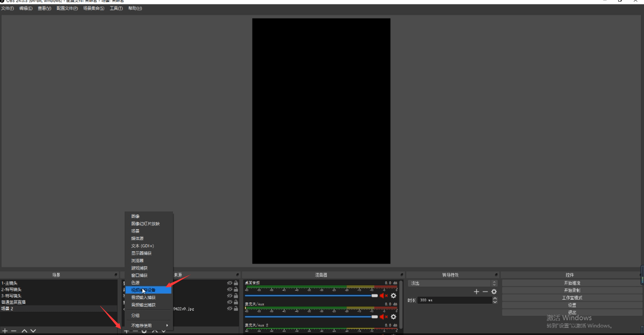The width and height of the screenshot is (644, 335).
Task: Remove transition with minus icon
Action: coord(485,292)
